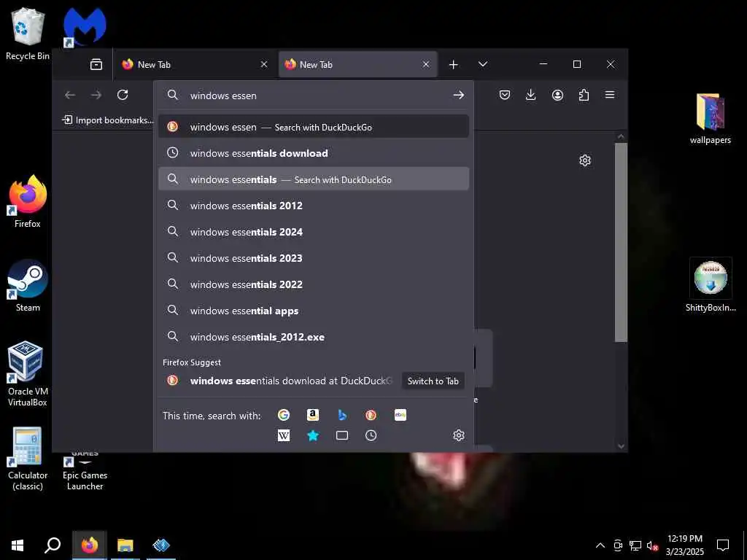Choose windows essen Search with DuckDuckGo
The width and height of the screenshot is (747, 560).
314,127
